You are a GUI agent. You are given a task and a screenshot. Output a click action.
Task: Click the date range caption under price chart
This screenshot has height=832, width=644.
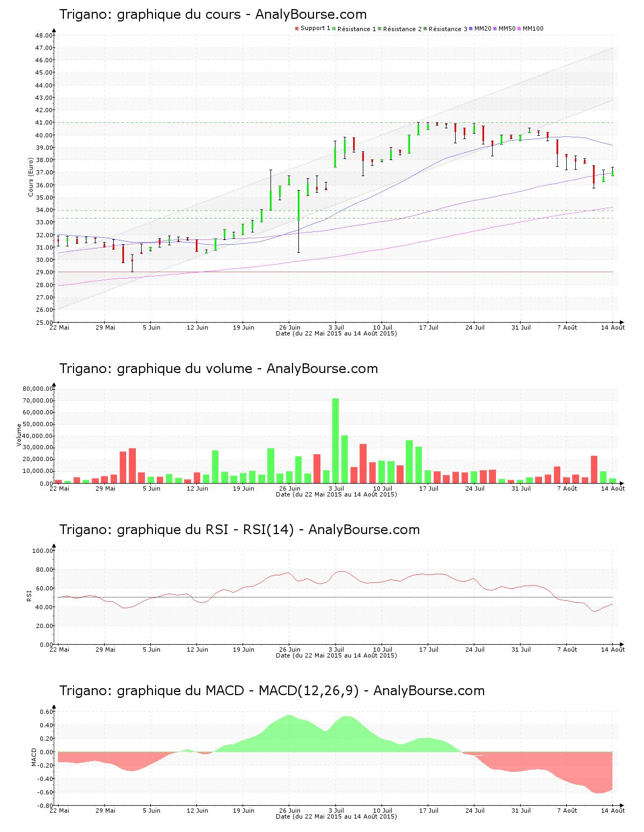(336, 333)
